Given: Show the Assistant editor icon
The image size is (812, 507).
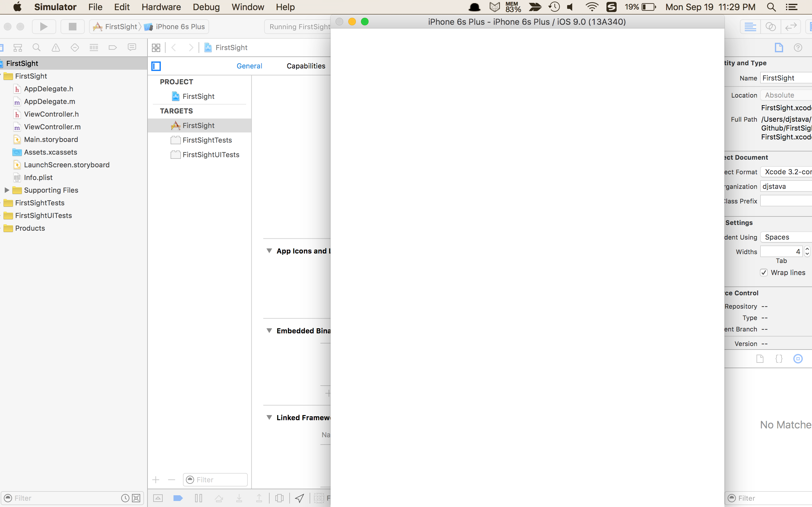Looking at the screenshot, I should coord(770,27).
